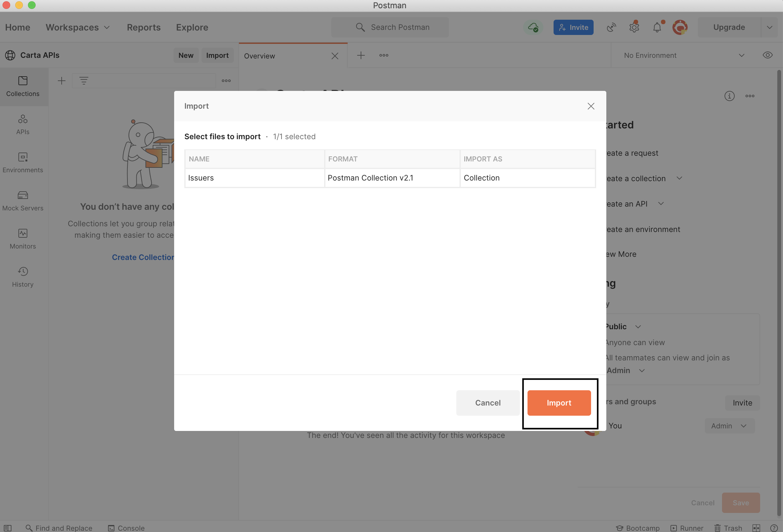Viewport: 783px width, 532px height.
Task: Open the Runner
Action: (x=687, y=528)
